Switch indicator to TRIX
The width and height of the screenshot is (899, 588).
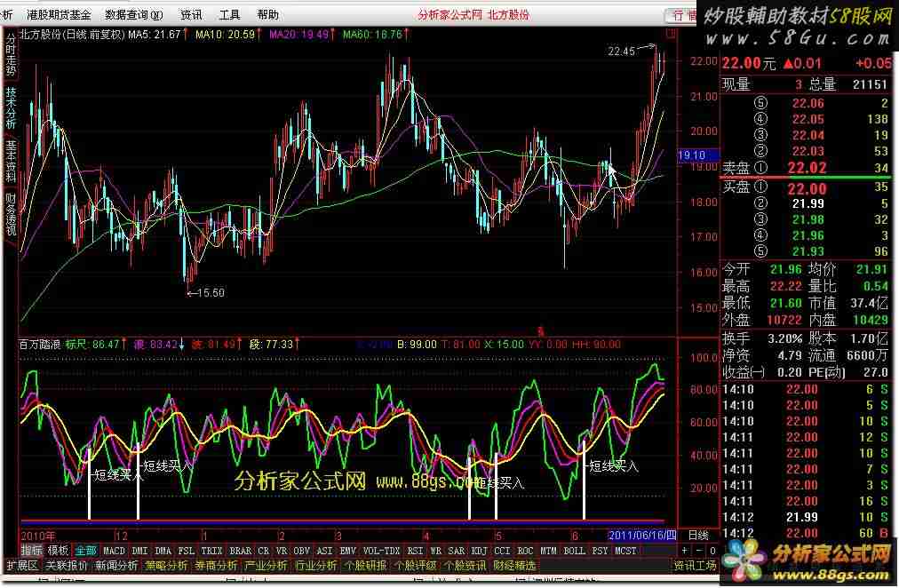[211, 551]
